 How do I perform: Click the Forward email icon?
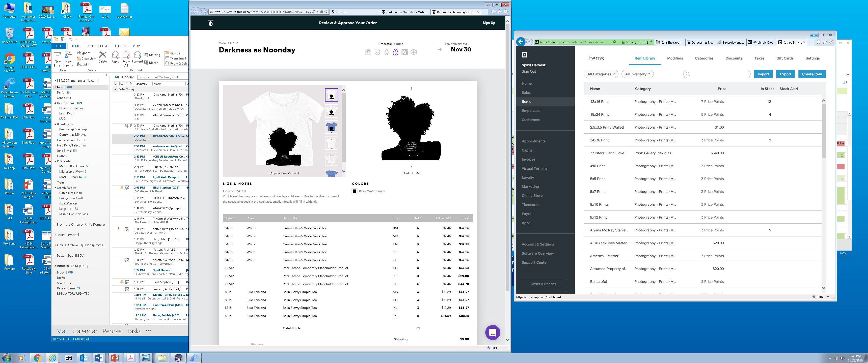pyautogui.click(x=137, y=55)
